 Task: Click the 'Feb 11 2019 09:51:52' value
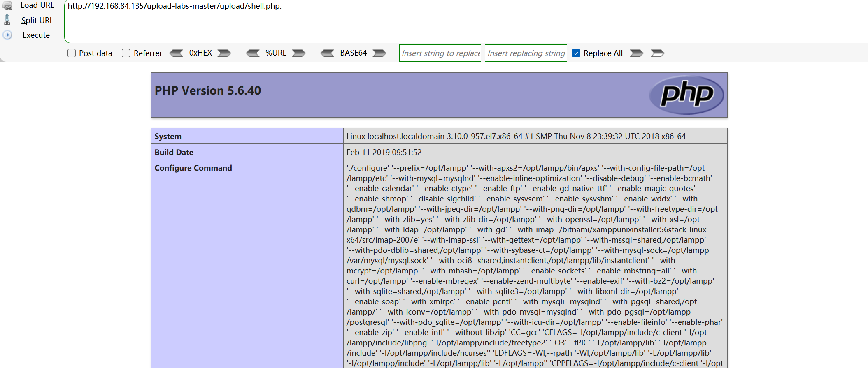(384, 152)
